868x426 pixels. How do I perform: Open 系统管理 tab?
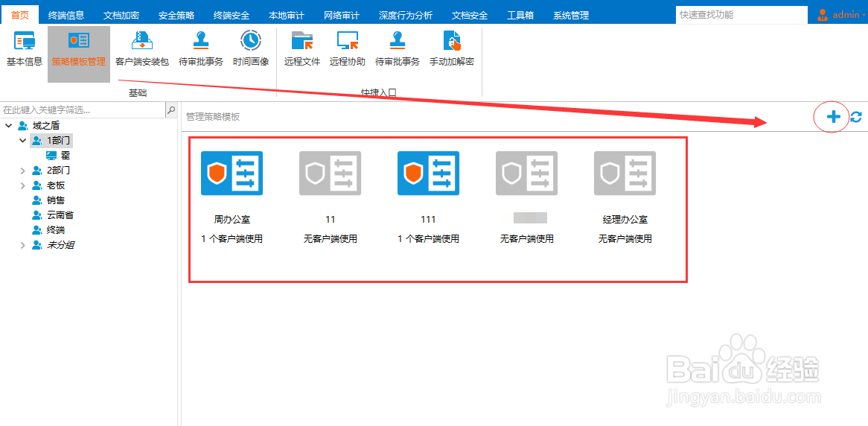click(571, 16)
